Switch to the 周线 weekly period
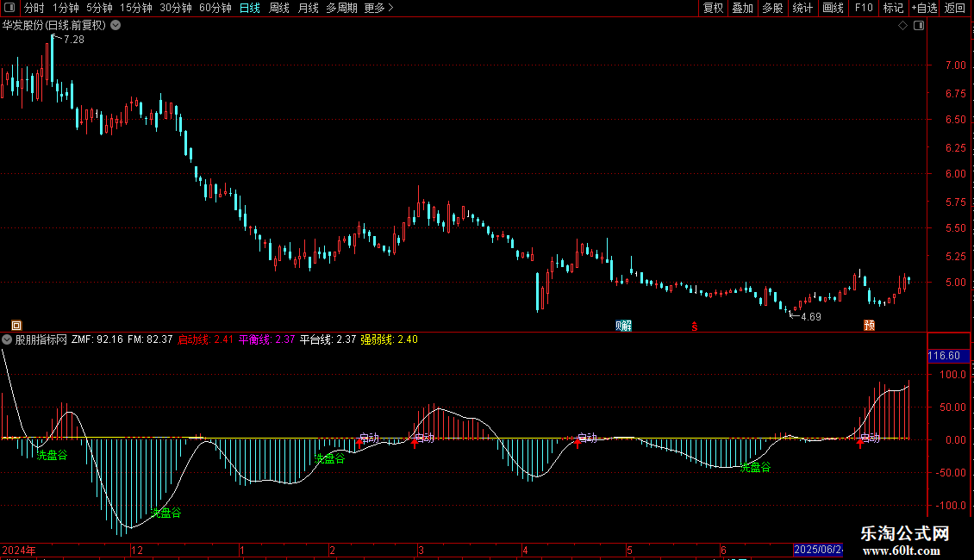Image resolution: width=974 pixels, height=560 pixels. (x=278, y=8)
